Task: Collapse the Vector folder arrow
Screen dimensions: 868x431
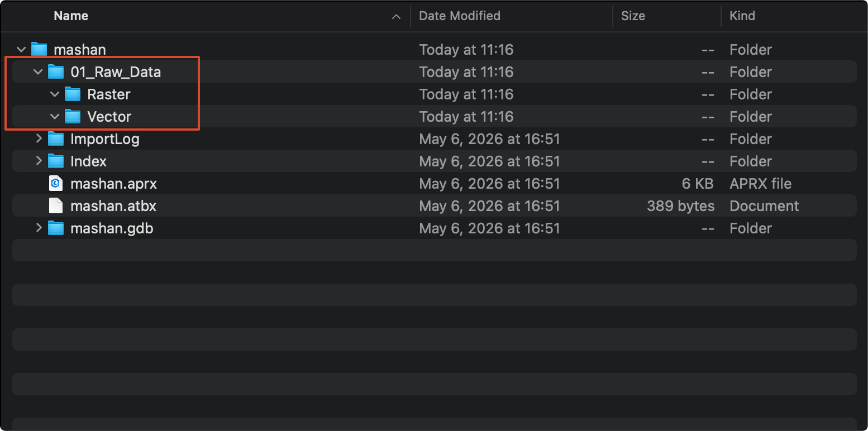Action: coord(55,117)
